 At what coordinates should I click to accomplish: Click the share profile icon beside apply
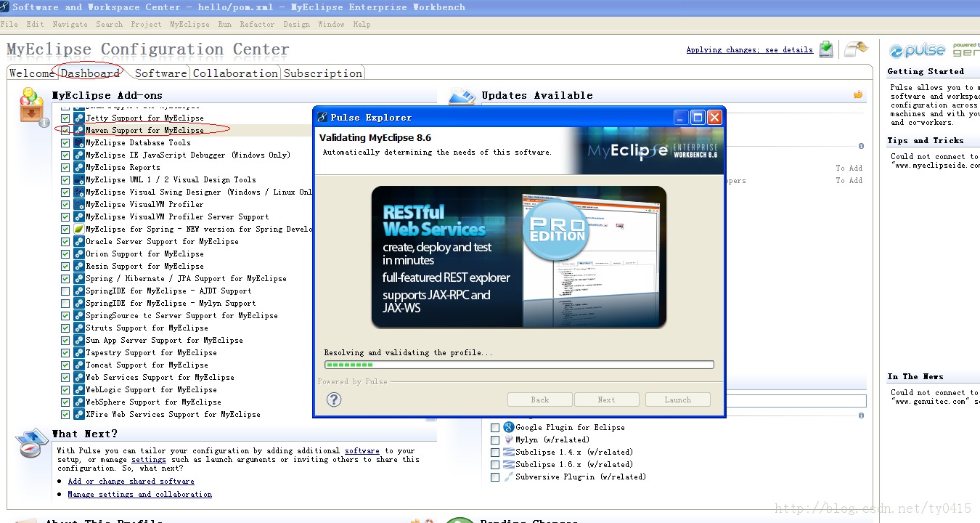tap(856, 49)
